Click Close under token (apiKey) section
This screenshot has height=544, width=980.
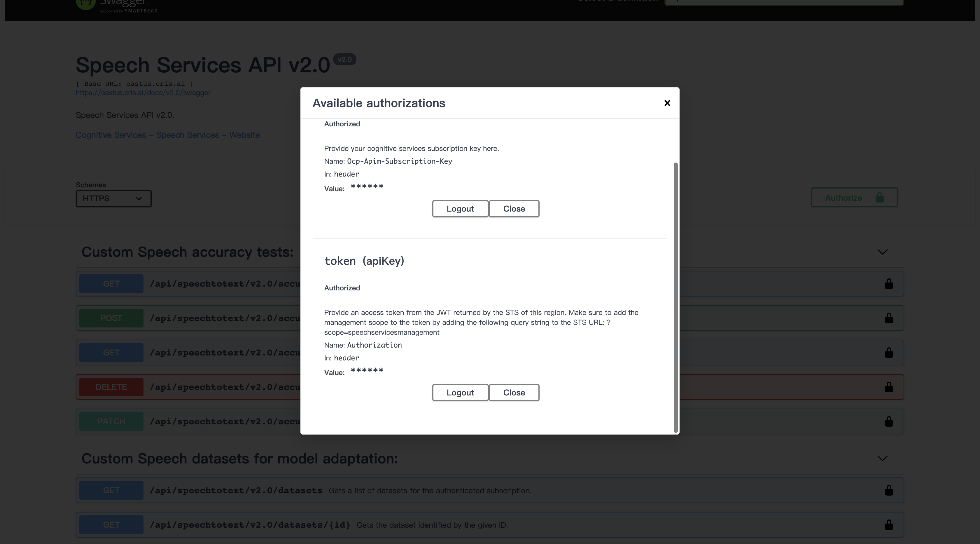514,393
